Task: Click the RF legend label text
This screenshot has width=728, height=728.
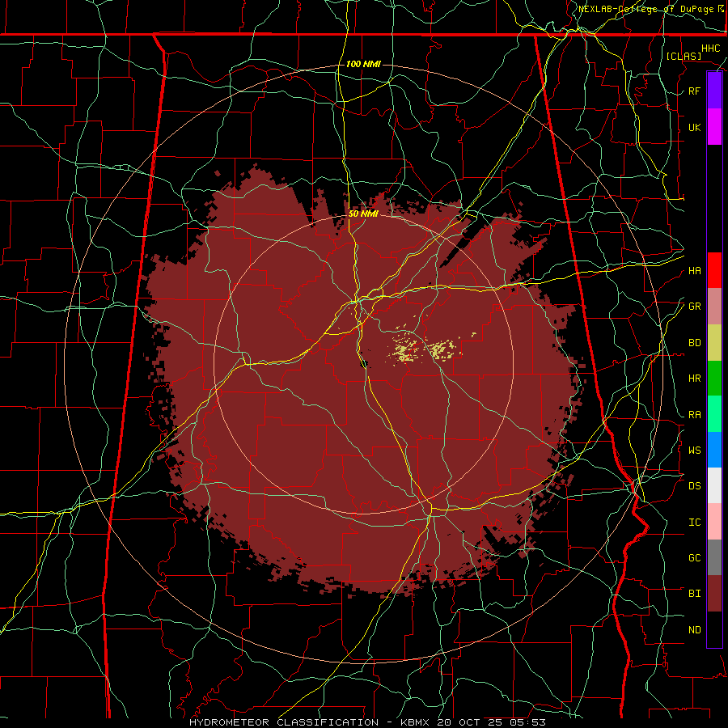Action: point(694,91)
